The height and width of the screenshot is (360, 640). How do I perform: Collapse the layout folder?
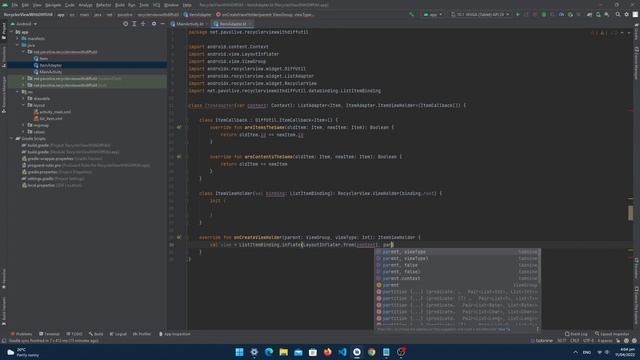24,105
